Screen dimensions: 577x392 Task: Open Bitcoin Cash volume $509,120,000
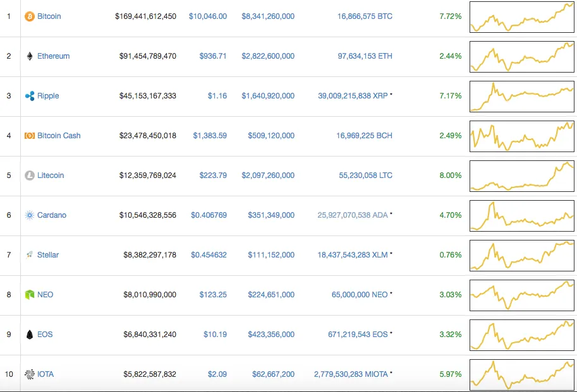point(271,136)
